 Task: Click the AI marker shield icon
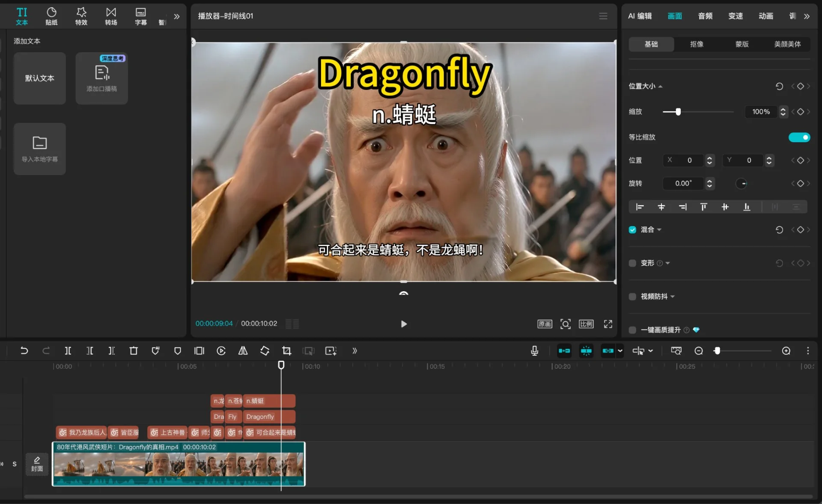(155, 351)
